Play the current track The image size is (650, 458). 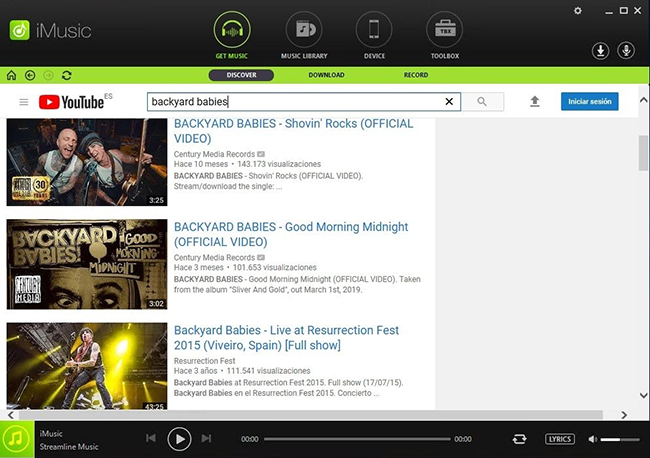(x=179, y=439)
